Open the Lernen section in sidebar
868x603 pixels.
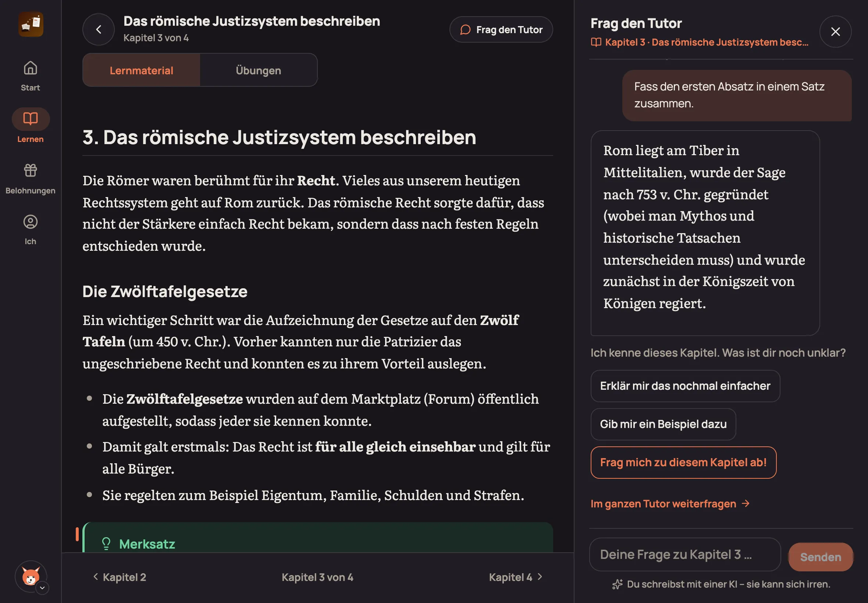click(30, 126)
